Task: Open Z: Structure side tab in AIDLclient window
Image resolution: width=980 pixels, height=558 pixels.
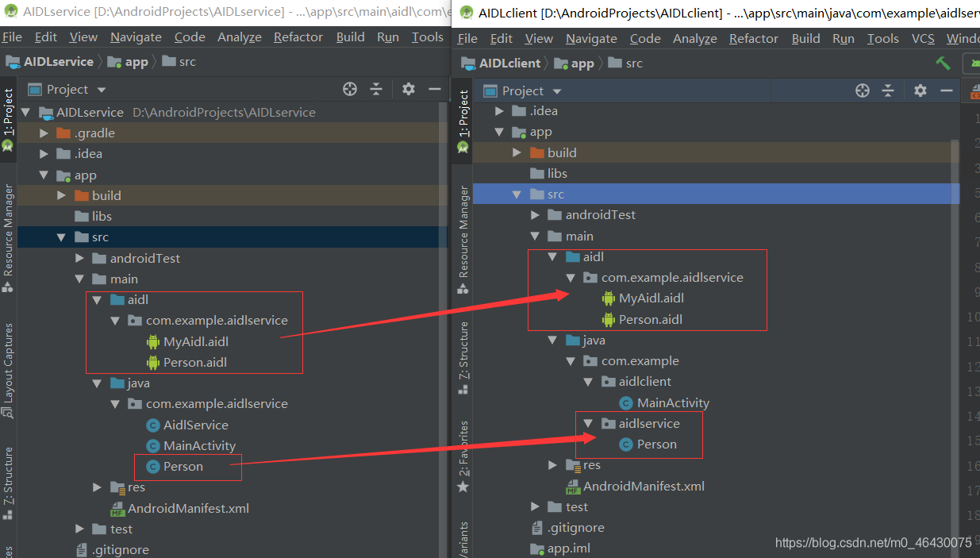Action: tap(463, 358)
